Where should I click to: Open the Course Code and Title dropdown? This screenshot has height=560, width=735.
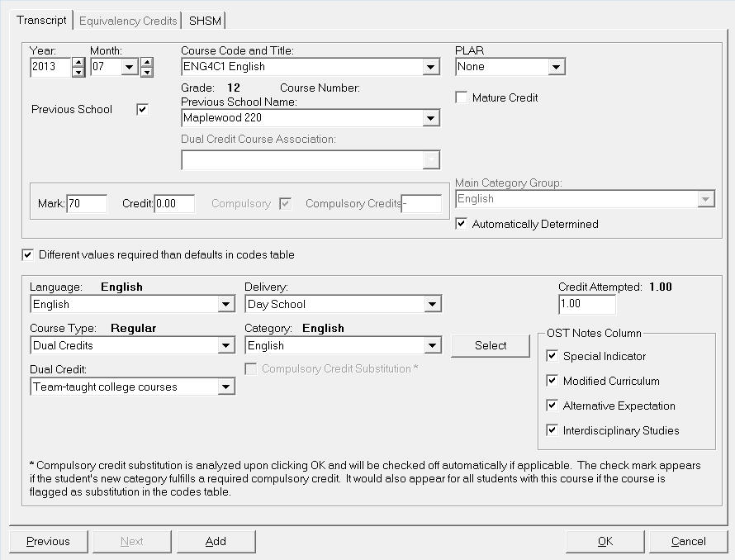(x=430, y=67)
